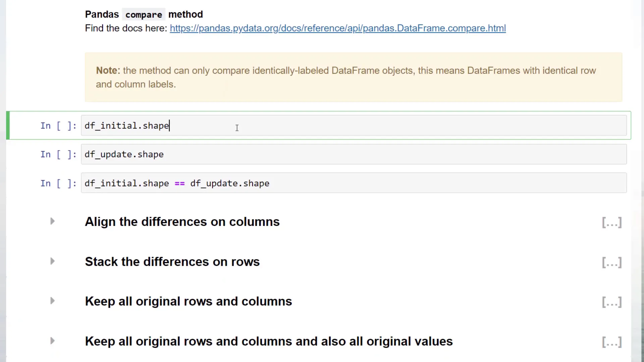Click the In prompt of the df_update.shape cell

(58, 154)
